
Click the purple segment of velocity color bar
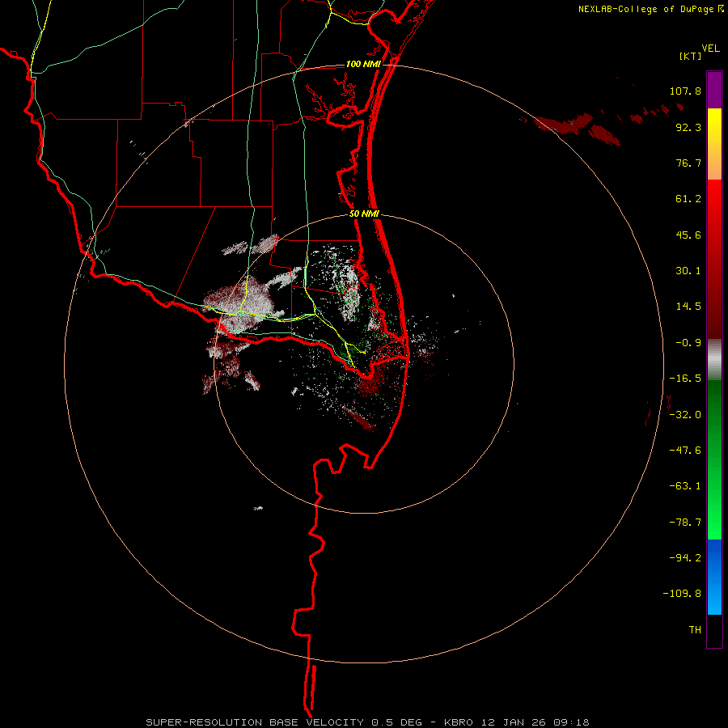point(714,90)
